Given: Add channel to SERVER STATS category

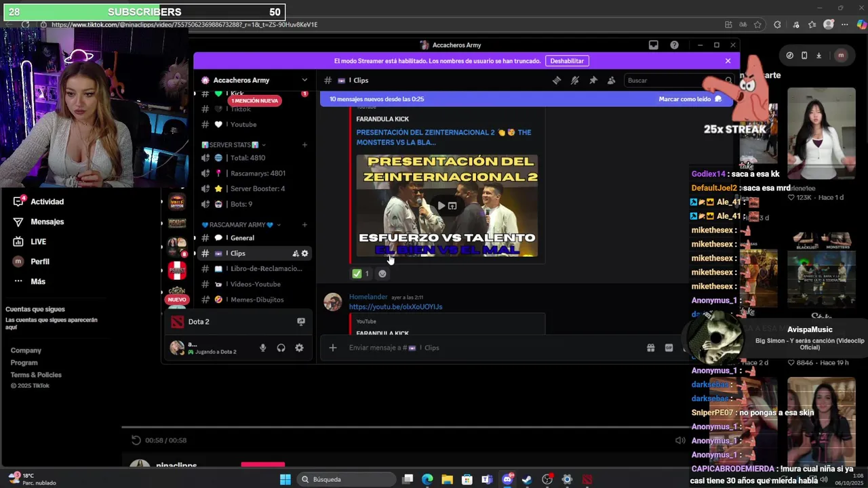Looking at the screenshot, I should point(304,145).
